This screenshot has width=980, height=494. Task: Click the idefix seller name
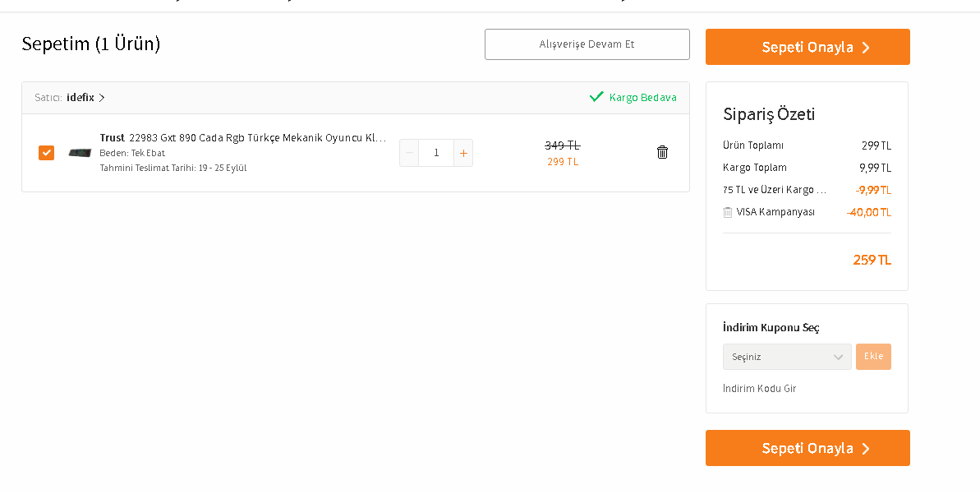[x=80, y=98]
